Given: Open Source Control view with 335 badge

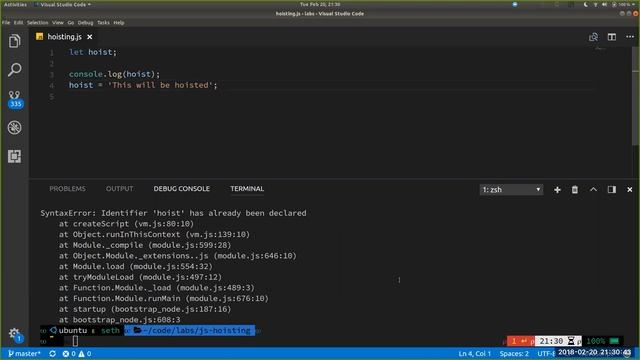Looking at the screenshot, I should [x=15, y=99].
